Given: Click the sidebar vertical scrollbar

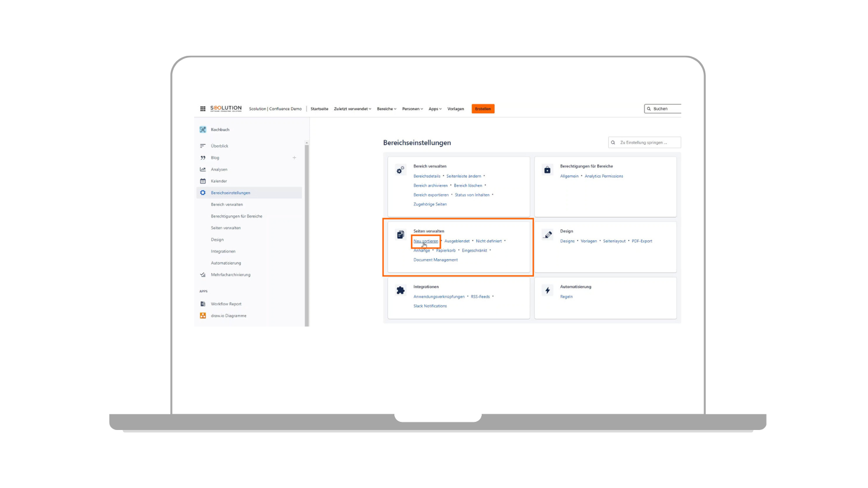Looking at the screenshot, I should (307, 233).
